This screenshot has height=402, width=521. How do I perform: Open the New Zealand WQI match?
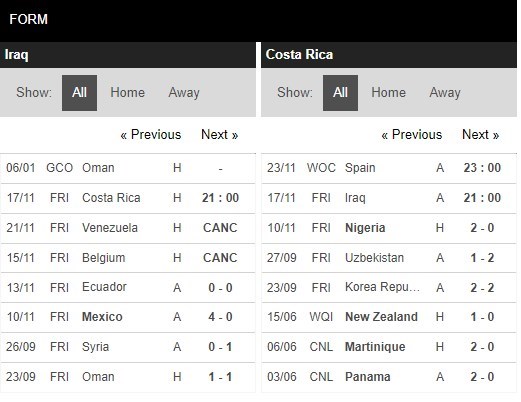tap(389, 317)
